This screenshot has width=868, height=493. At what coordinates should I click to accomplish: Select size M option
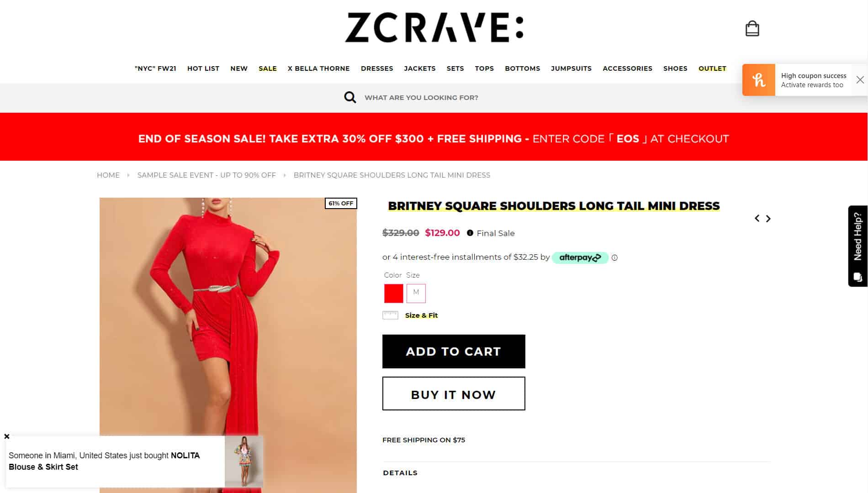[416, 293]
